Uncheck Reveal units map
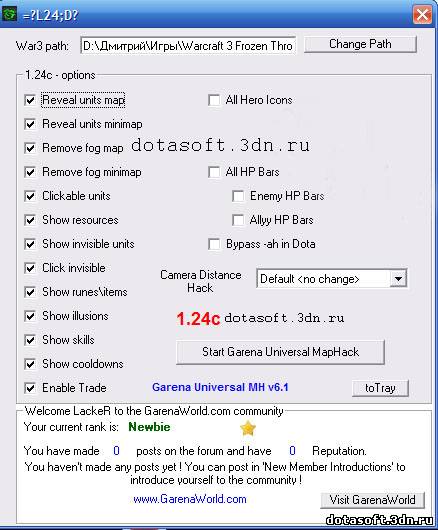This screenshot has height=530, width=438. pyautogui.click(x=30, y=100)
